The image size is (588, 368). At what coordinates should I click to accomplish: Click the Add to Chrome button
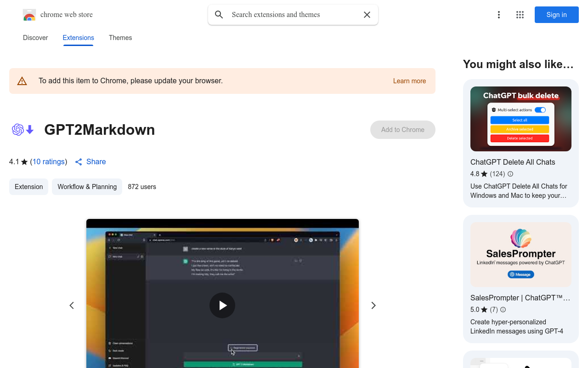coord(403,130)
